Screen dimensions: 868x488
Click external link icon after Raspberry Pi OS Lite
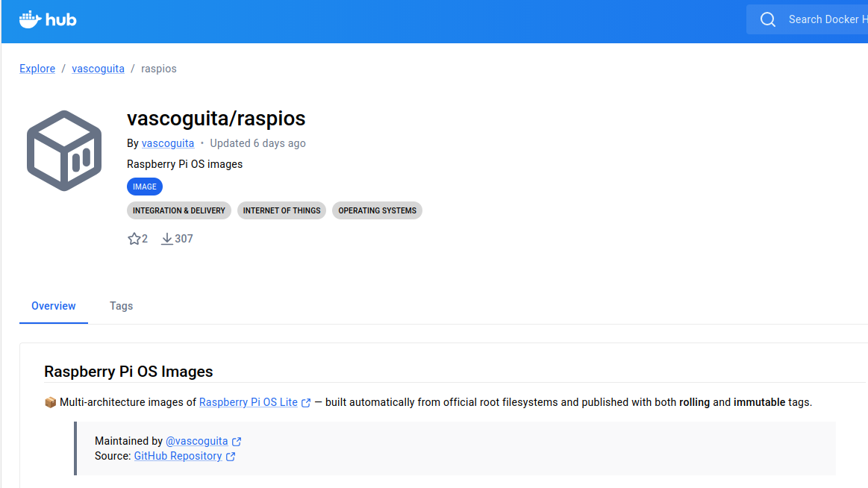[306, 403]
